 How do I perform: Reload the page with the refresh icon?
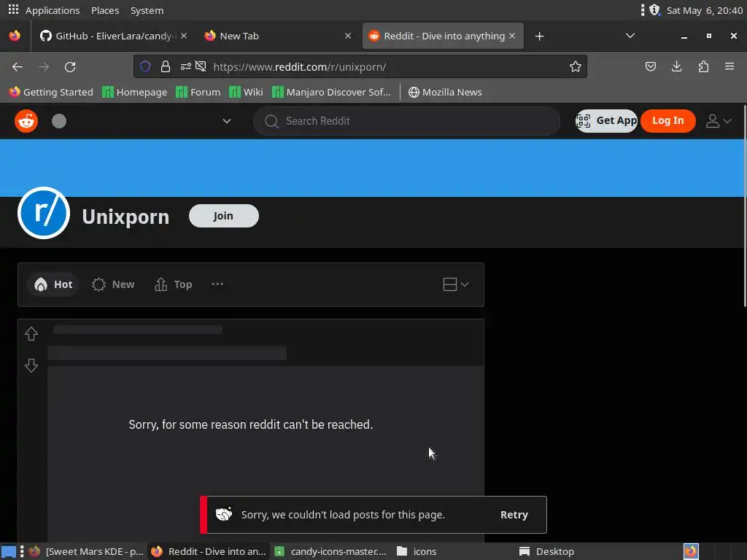coord(70,66)
